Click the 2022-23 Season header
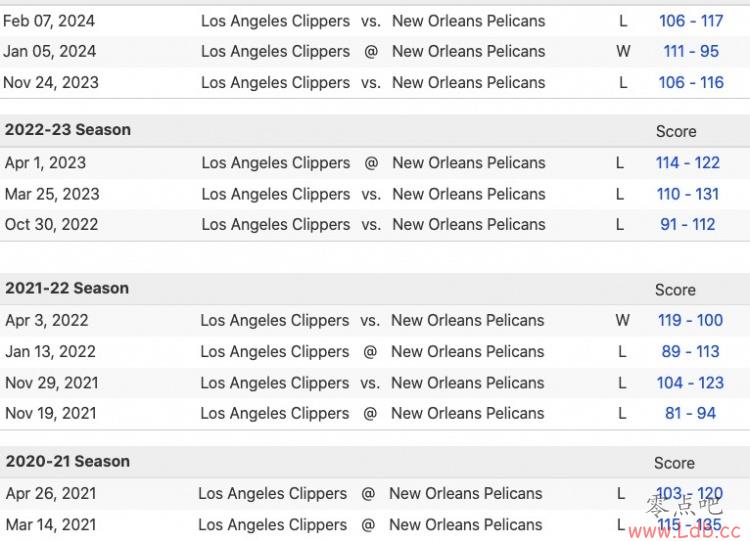750x541 pixels. tap(68, 129)
